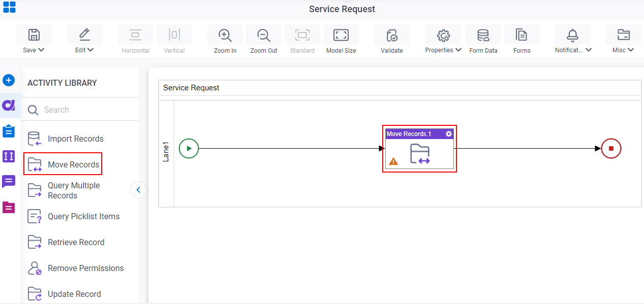Click the Search field in Activity Library
The image size is (644, 304).
(80, 110)
